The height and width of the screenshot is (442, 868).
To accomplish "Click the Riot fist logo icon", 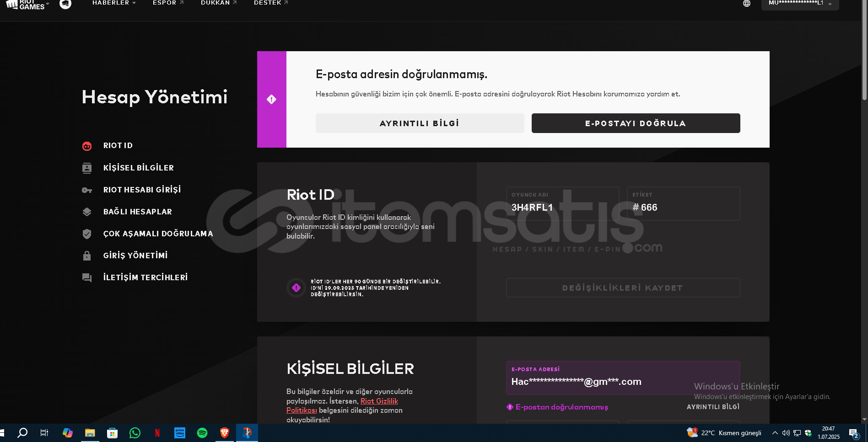I will coord(65,4).
